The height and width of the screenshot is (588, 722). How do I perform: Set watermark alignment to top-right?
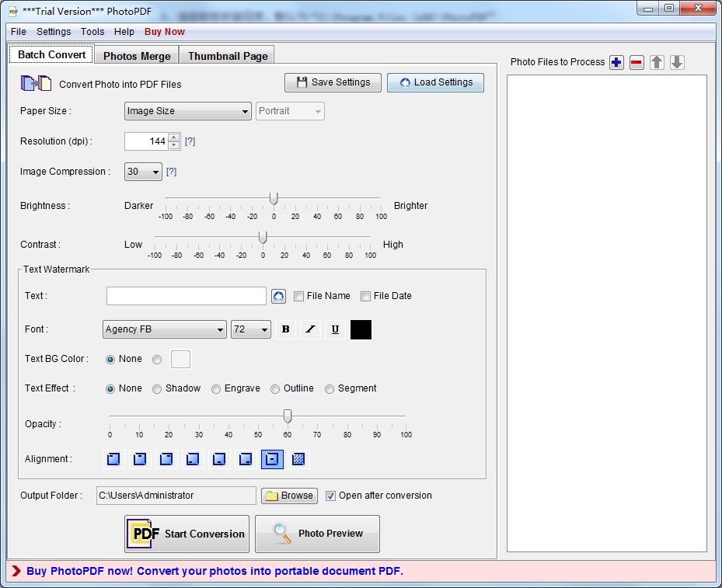pos(166,459)
